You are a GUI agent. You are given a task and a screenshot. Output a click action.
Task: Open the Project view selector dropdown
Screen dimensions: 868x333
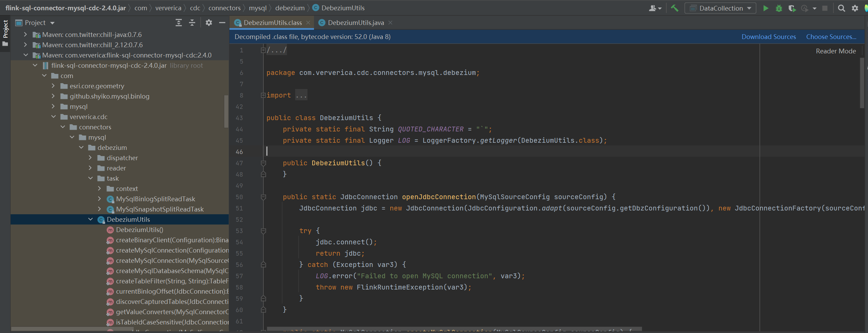[x=52, y=23]
